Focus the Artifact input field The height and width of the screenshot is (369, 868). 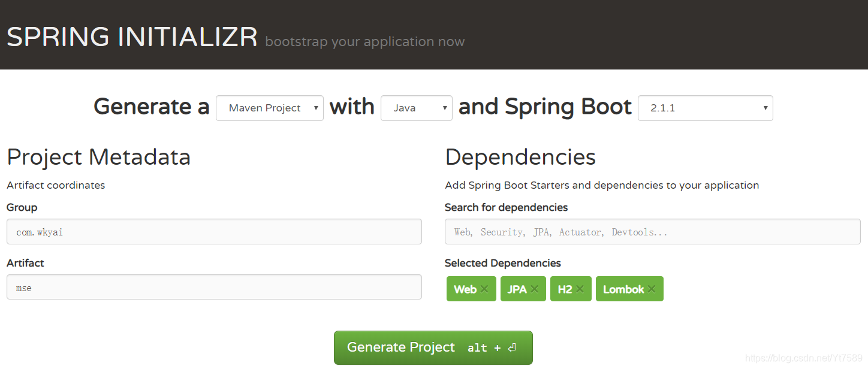(x=214, y=288)
